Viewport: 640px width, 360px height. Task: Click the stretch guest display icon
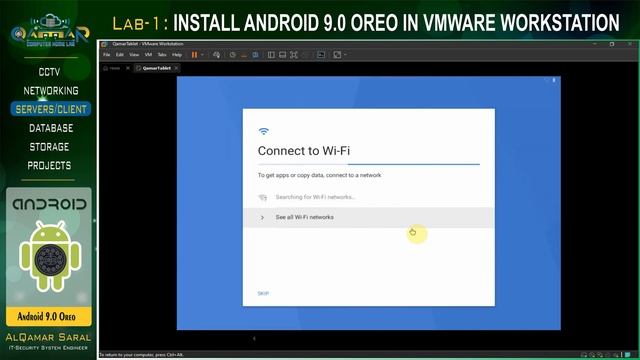point(337,55)
